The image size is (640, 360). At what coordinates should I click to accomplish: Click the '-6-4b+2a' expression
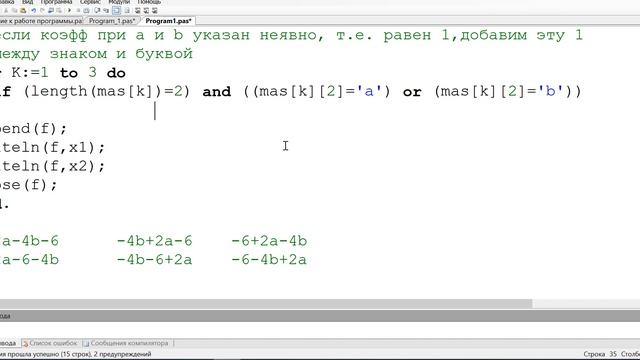tap(269, 260)
